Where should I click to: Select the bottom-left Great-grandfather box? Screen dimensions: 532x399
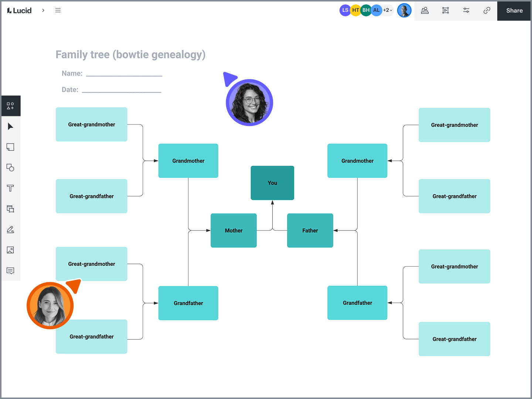[x=92, y=337]
